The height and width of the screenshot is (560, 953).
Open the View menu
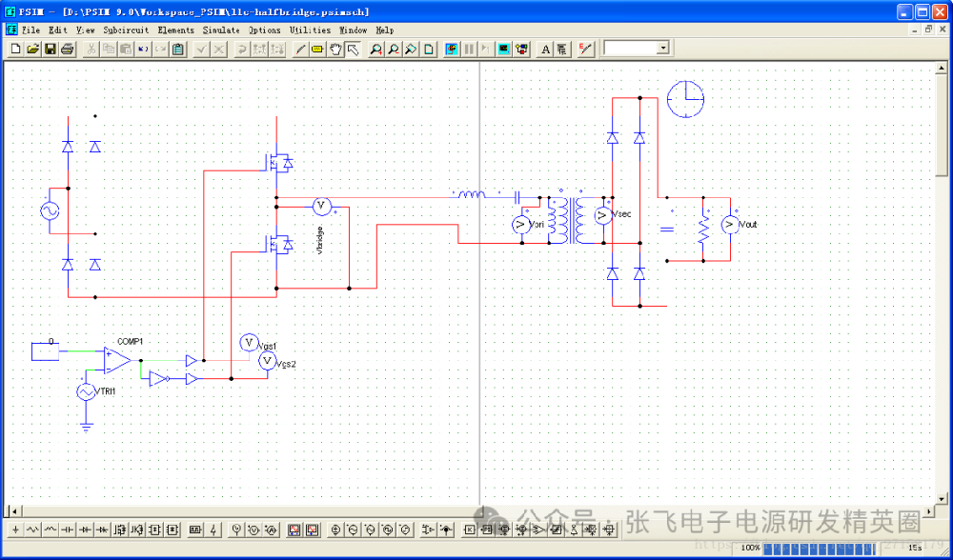click(86, 30)
